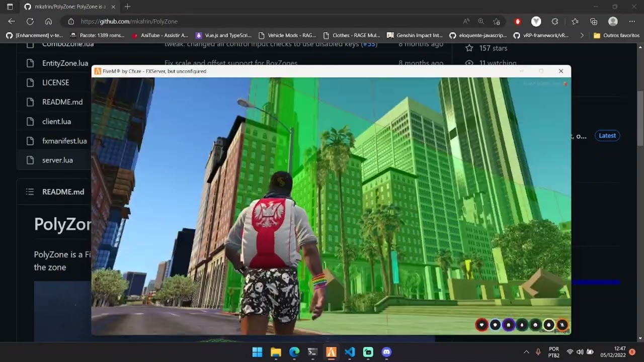Click the tab actions menu icon

(10, 7)
